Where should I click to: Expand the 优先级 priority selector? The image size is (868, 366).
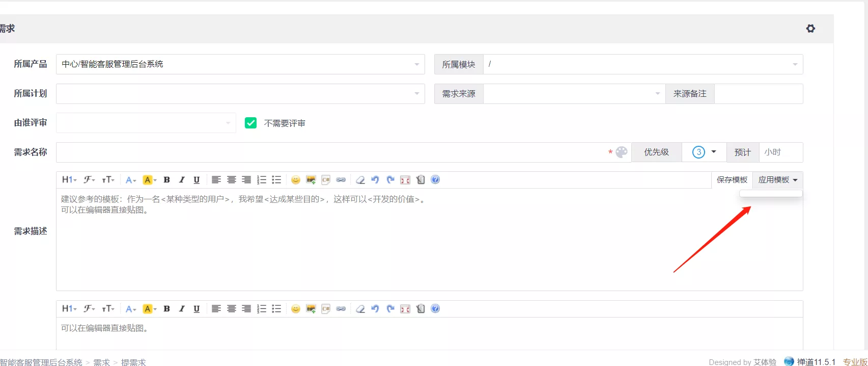click(x=704, y=152)
